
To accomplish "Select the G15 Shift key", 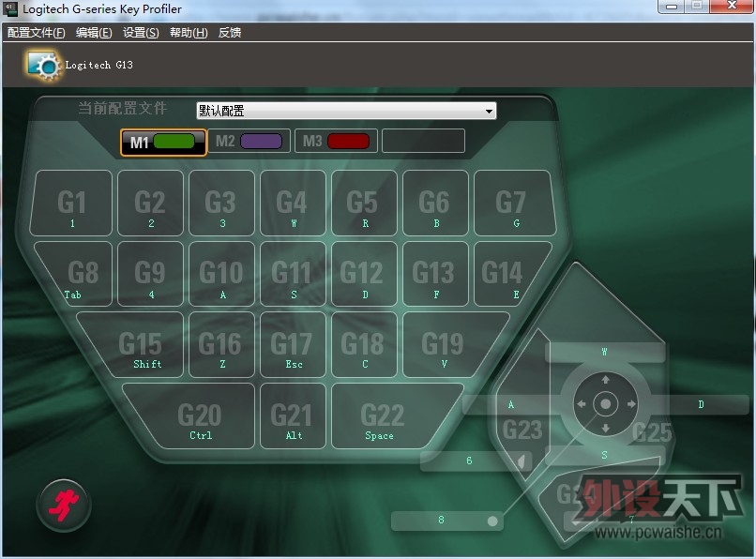I will click(x=137, y=345).
